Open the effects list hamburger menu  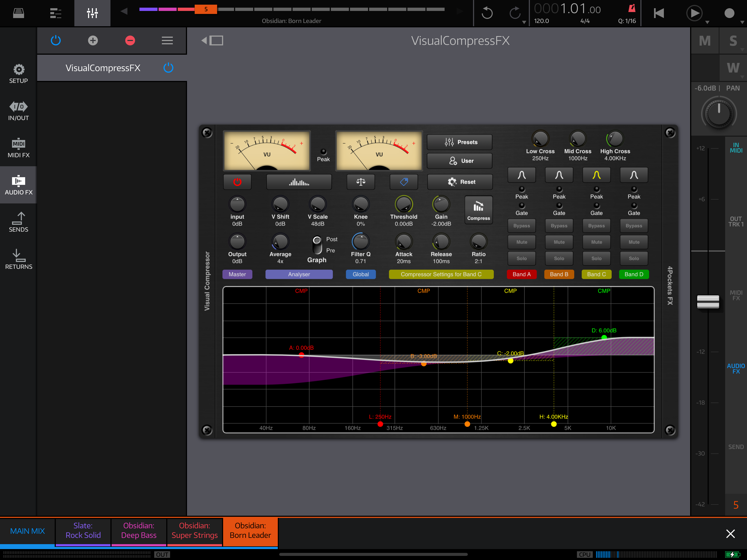167,40
